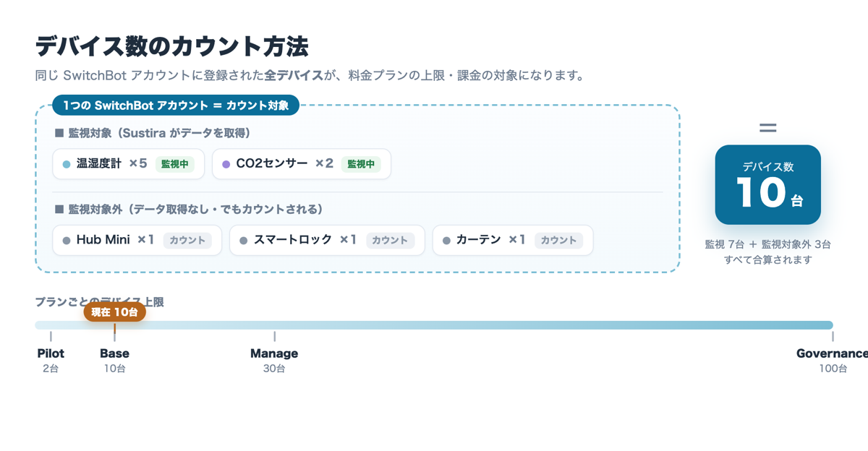Click the blue dot beside 温湿度計
The width and height of the screenshot is (868, 451).
pos(67,164)
